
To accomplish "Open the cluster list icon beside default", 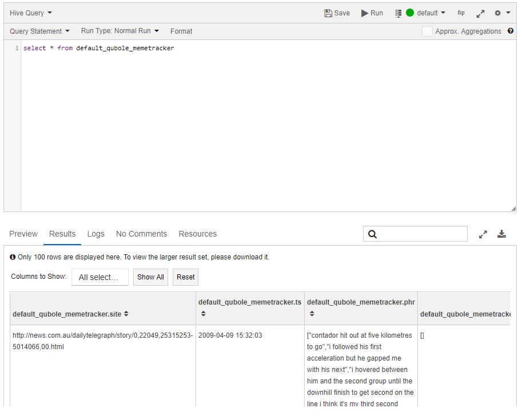I will coord(398,13).
